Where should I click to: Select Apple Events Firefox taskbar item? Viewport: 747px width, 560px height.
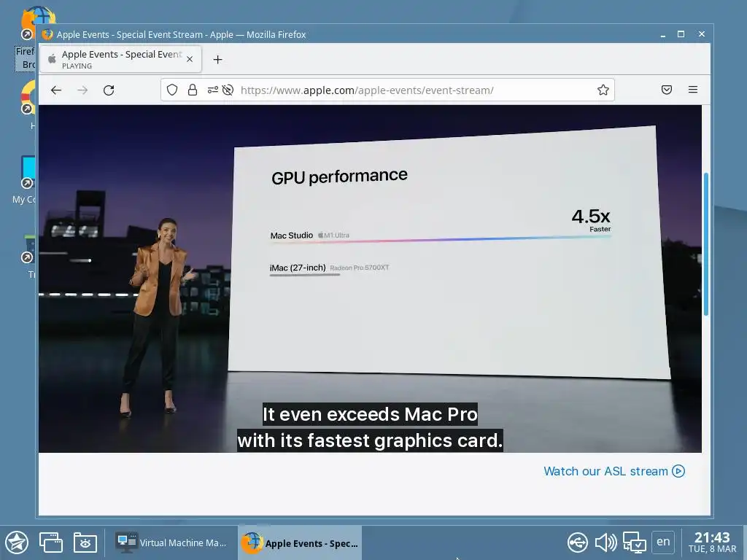(300, 542)
